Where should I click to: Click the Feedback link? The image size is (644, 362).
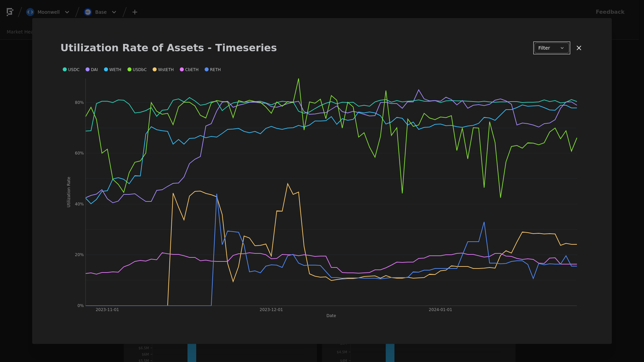[x=610, y=12]
